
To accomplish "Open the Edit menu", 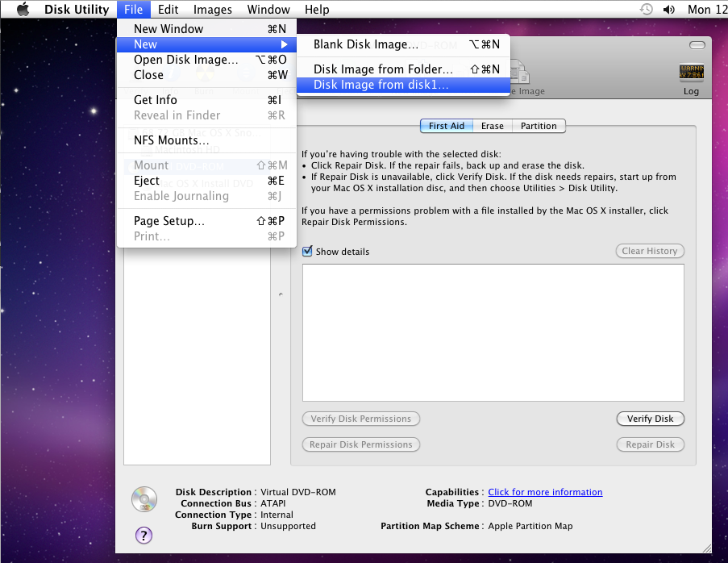I will point(168,10).
